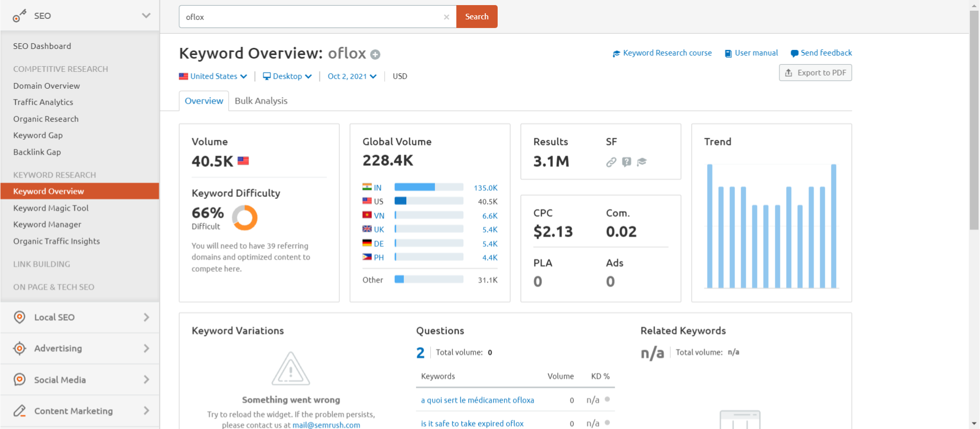
Task: Expand LINK BUILDING sidebar group
Action: 42,264
